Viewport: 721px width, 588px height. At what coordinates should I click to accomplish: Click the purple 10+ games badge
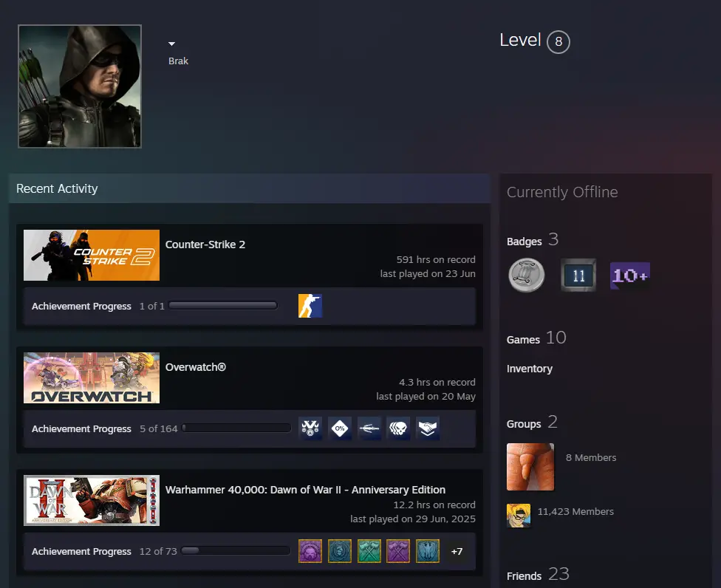point(630,276)
